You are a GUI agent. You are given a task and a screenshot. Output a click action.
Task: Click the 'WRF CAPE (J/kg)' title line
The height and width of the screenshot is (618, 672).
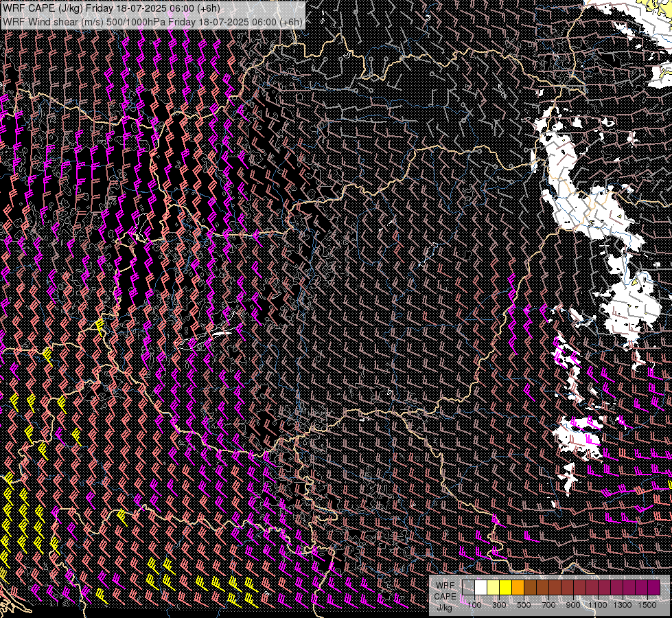click(111, 8)
